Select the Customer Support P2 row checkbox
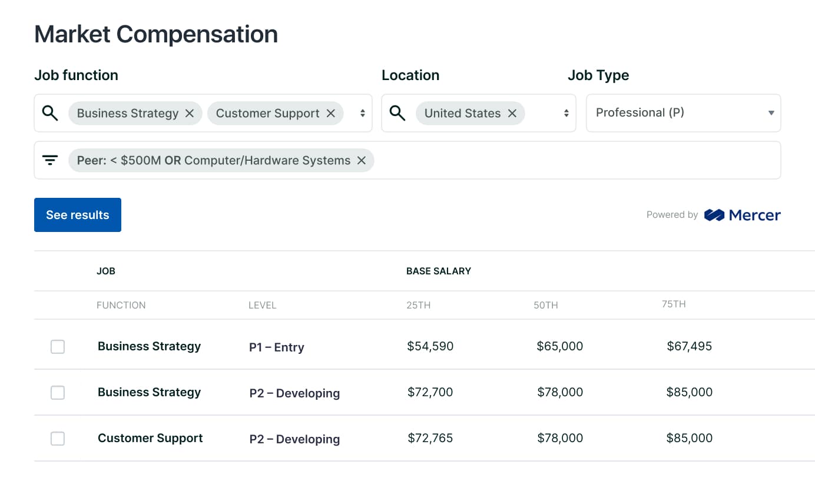 [x=58, y=439]
